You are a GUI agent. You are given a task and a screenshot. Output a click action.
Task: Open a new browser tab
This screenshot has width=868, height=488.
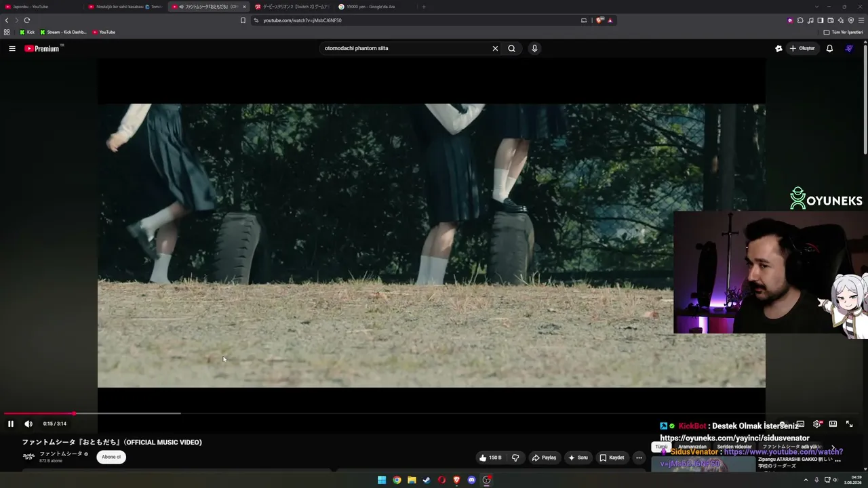pos(424,7)
